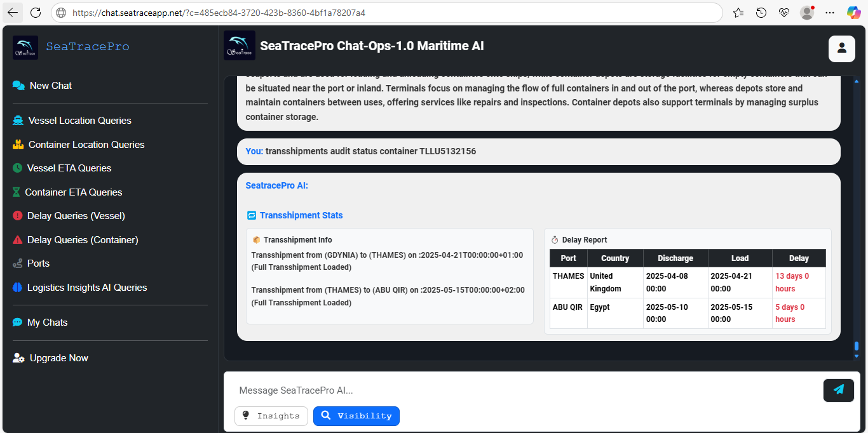
Task: Click the Transshipment Stats repeat icon
Action: tap(251, 216)
